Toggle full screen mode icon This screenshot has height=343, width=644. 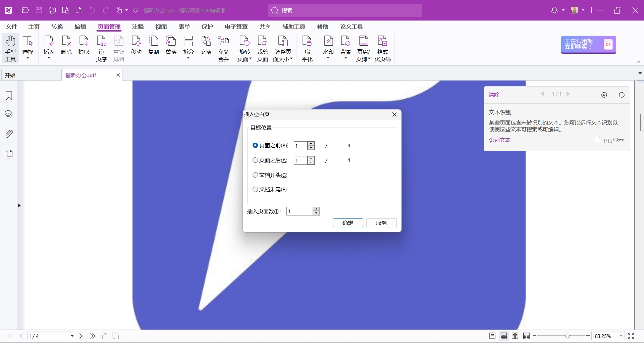click(x=631, y=336)
